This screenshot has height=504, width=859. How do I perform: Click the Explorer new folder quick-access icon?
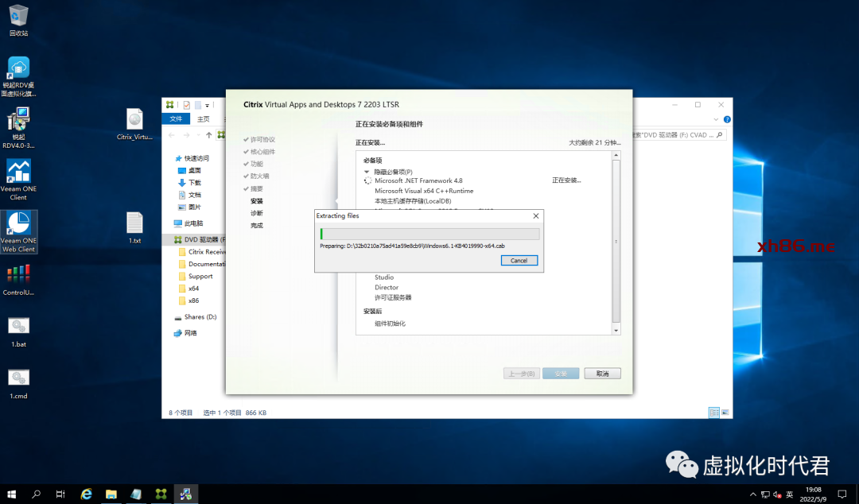click(198, 105)
